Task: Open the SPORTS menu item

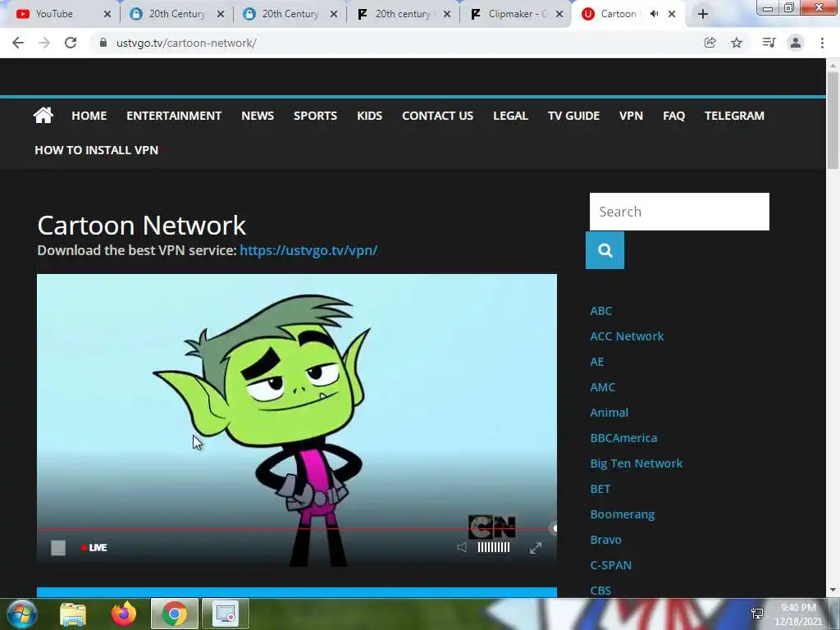Action: click(316, 116)
